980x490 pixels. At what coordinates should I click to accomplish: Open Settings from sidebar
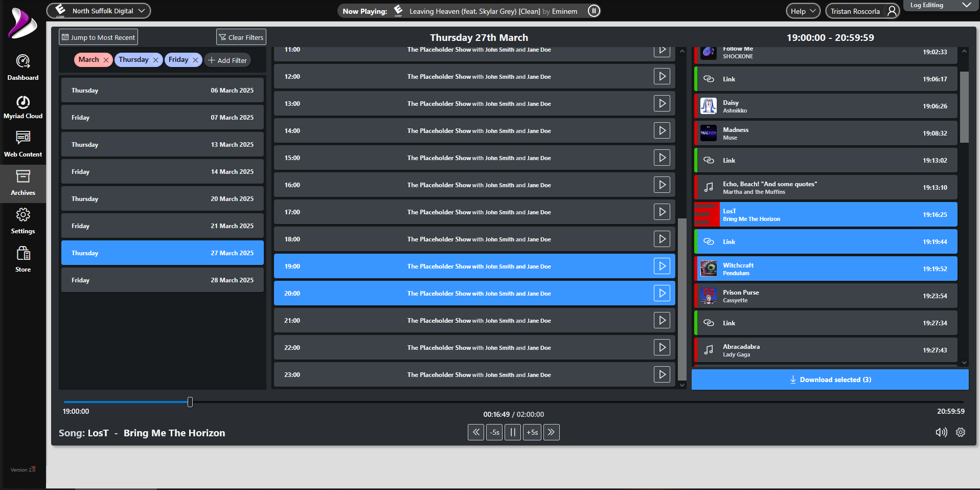coord(23,221)
